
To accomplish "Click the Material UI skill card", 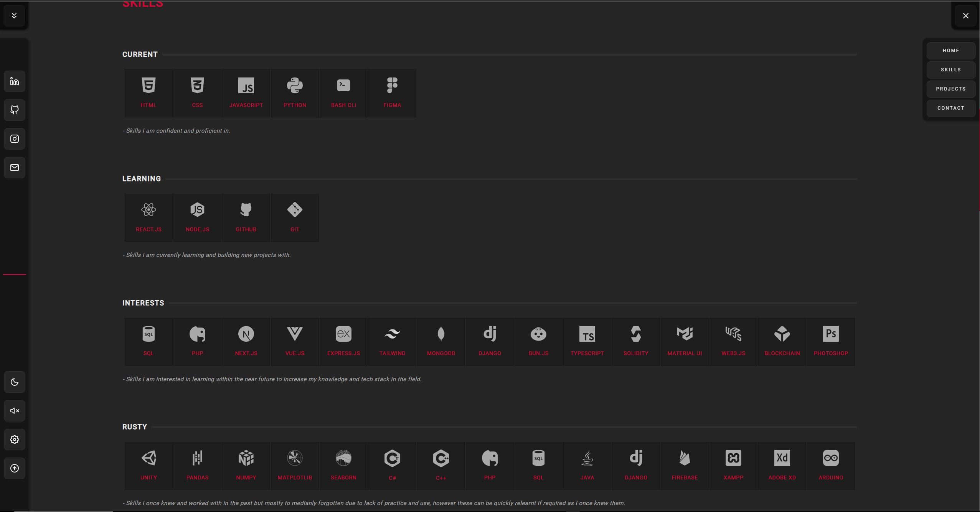I will 685,342.
